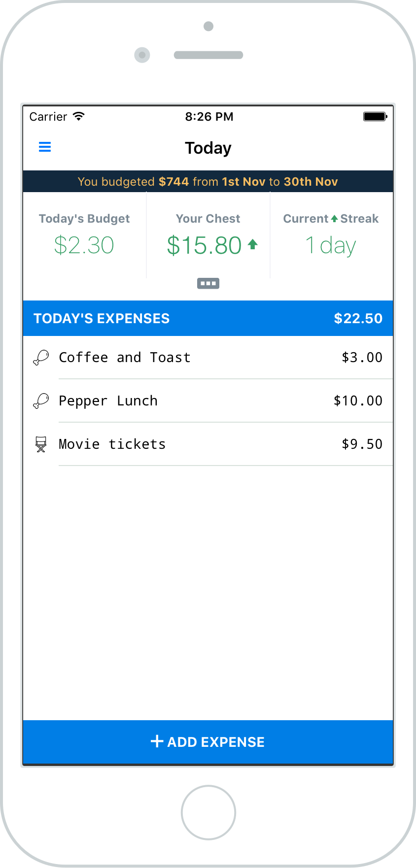Tap the battery icon in status bar
416x868 pixels.
[375, 117]
